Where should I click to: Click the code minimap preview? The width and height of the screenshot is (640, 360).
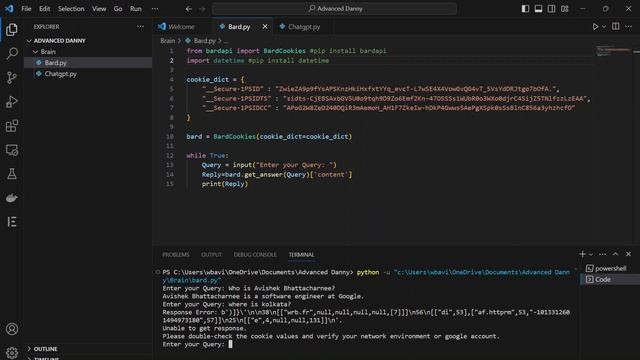tap(613, 51)
